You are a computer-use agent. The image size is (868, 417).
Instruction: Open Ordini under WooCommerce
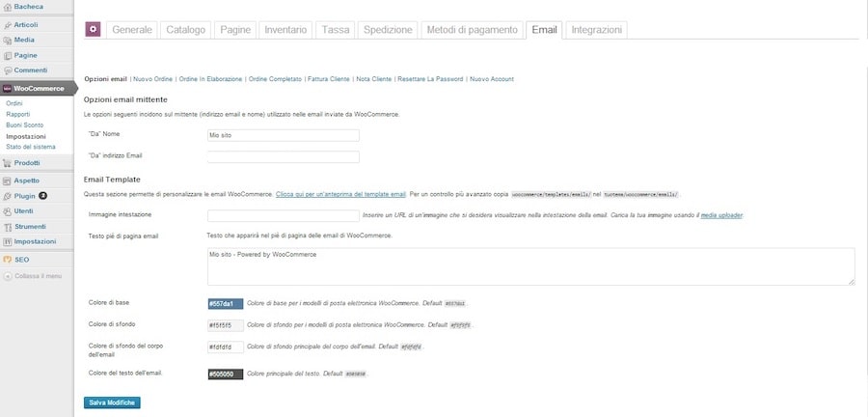tap(14, 103)
